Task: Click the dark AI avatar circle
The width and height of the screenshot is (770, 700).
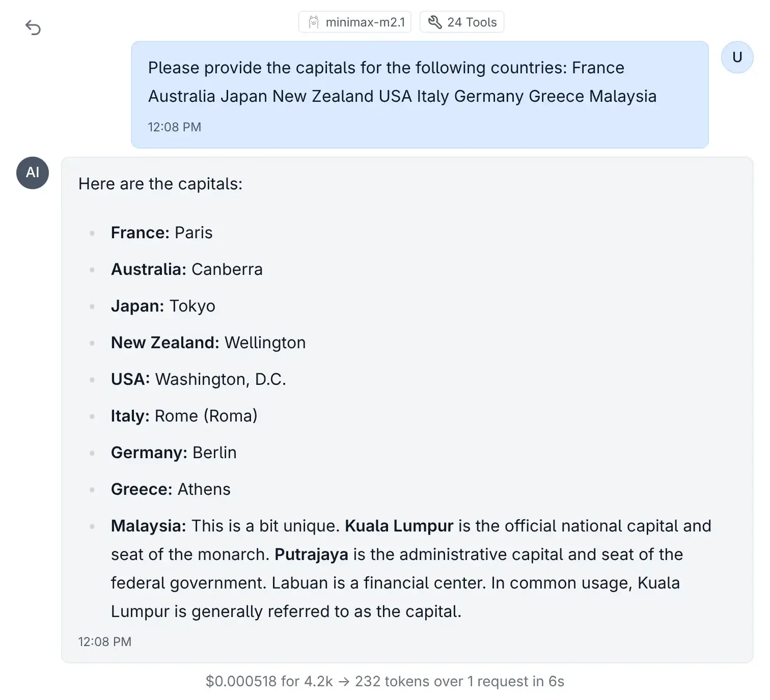Action: 33,173
